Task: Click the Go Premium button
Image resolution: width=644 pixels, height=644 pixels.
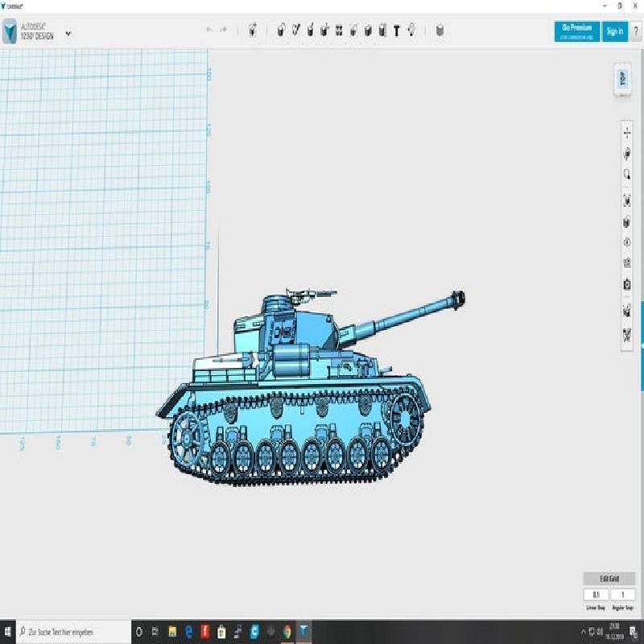Action: 576,31
